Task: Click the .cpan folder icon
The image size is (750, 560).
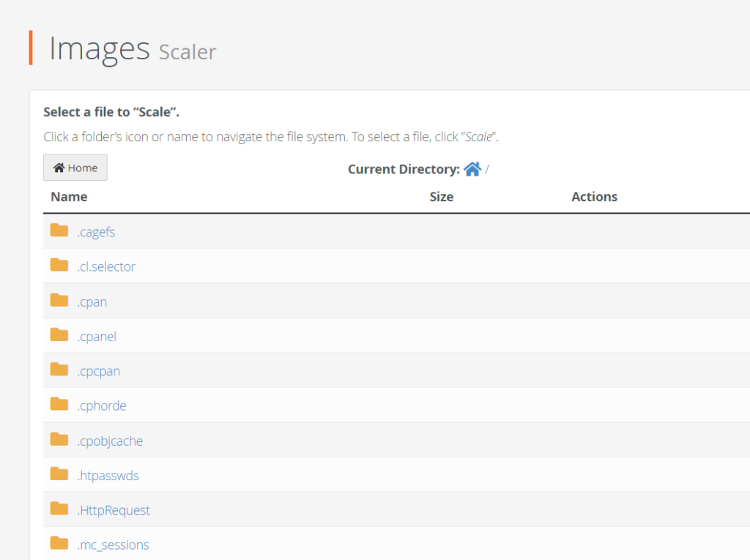Action: 59,301
